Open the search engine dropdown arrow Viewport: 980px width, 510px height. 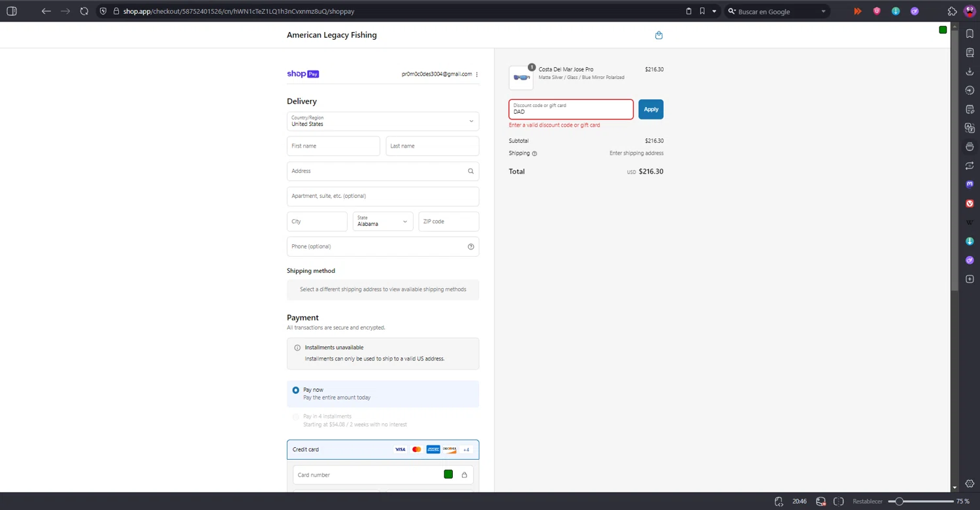point(823,11)
